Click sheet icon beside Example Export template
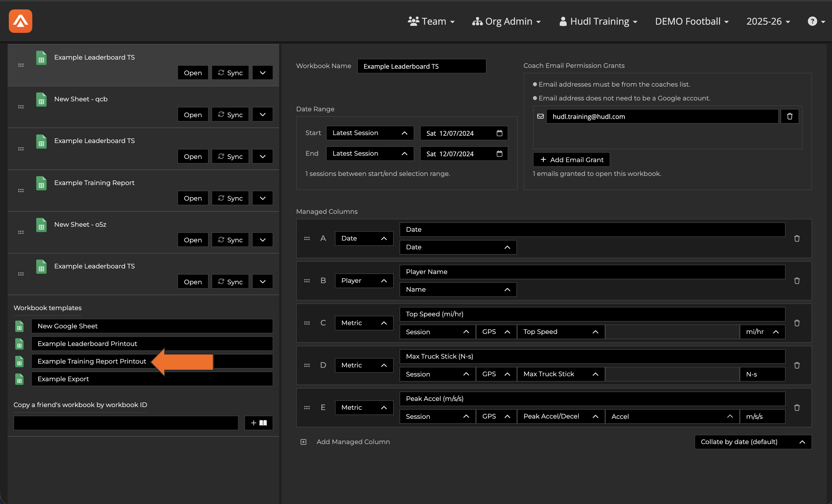The height and width of the screenshot is (504, 832). 20,379
